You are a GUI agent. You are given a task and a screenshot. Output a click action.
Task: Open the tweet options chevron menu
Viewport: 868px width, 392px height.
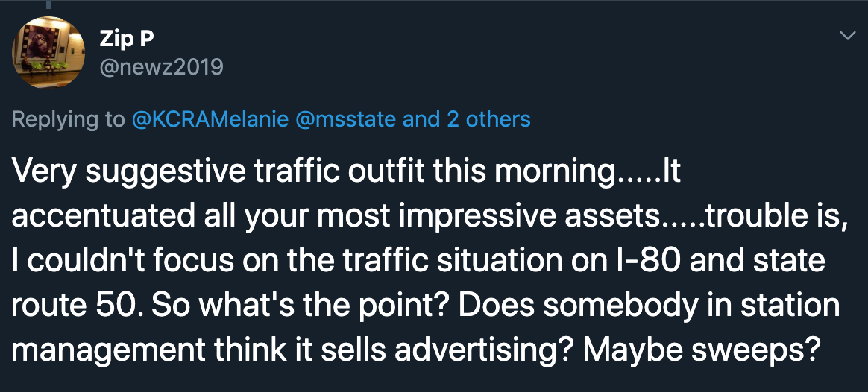coord(848,36)
